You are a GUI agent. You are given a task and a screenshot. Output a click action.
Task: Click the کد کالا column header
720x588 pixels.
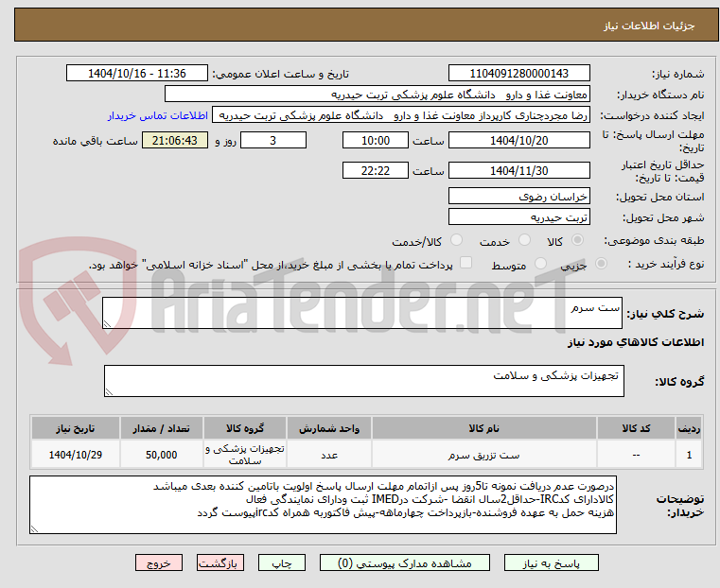[636, 428]
